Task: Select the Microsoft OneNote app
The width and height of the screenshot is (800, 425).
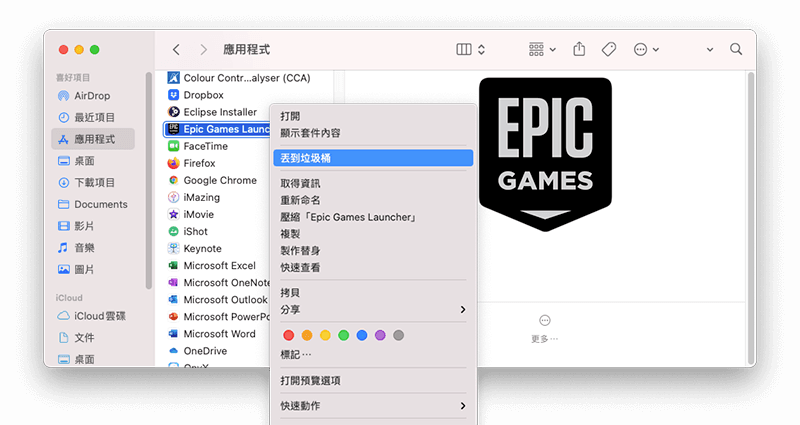Action: tap(218, 283)
